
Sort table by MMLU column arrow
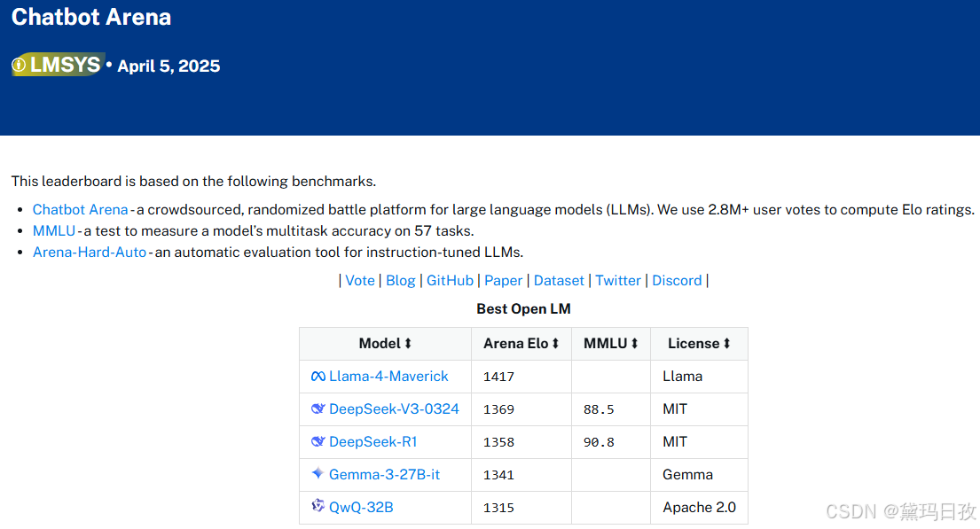coord(634,344)
